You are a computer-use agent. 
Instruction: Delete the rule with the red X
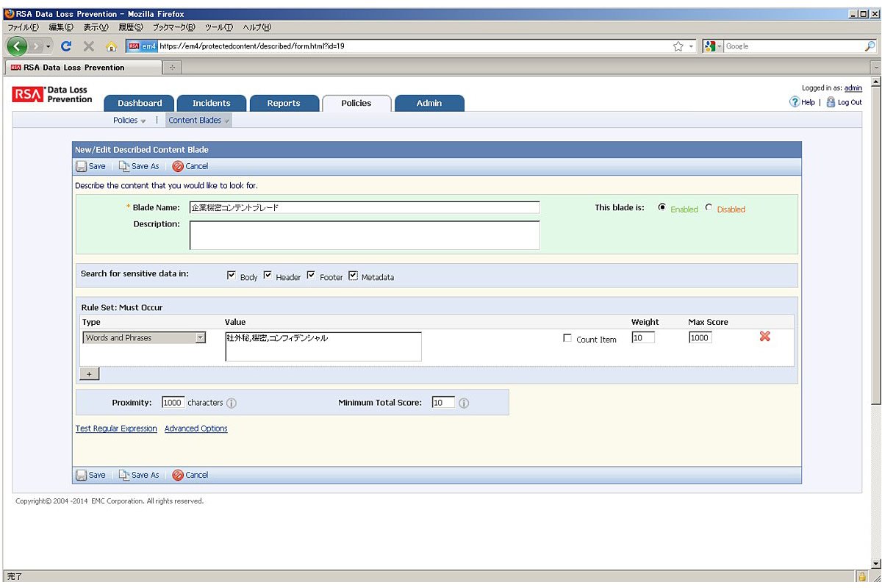(x=764, y=337)
